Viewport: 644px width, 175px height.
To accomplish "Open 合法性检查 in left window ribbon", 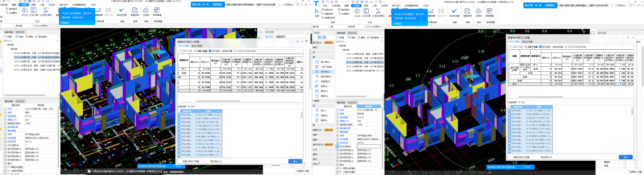I will tap(122, 12).
